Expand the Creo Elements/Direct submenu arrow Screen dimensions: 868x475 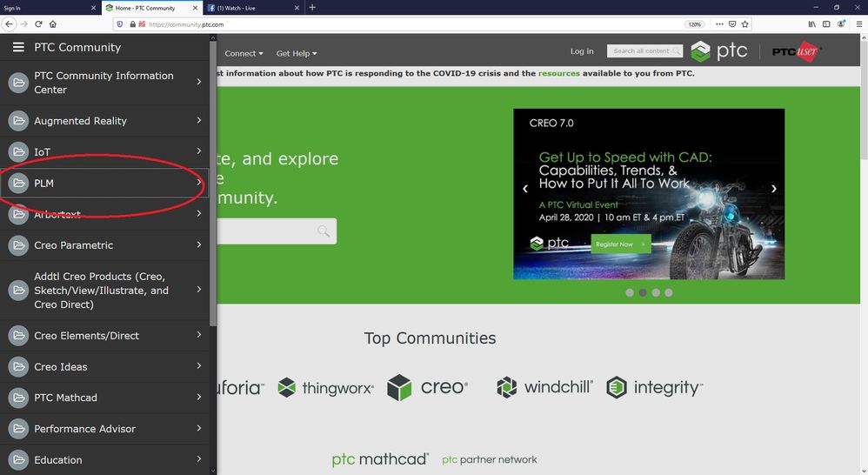pyautogui.click(x=199, y=334)
